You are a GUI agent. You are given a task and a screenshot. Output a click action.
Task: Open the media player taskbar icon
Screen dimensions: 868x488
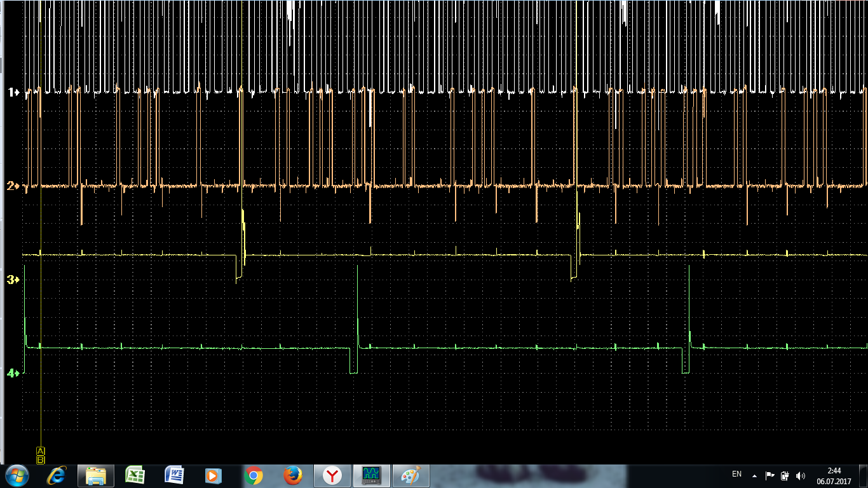tap(213, 475)
